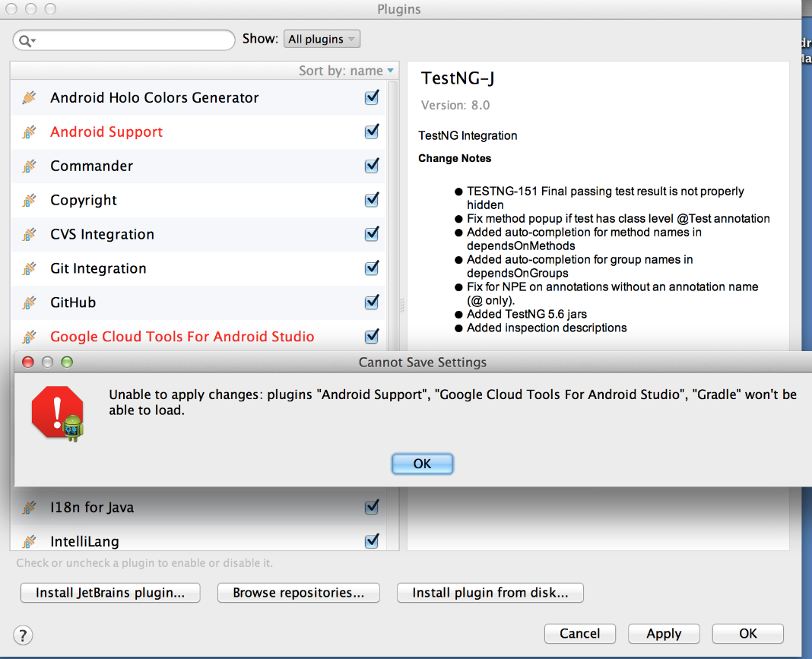This screenshot has width=812, height=659.
Task: Click the Commander plugin icon
Action: (29, 166)
